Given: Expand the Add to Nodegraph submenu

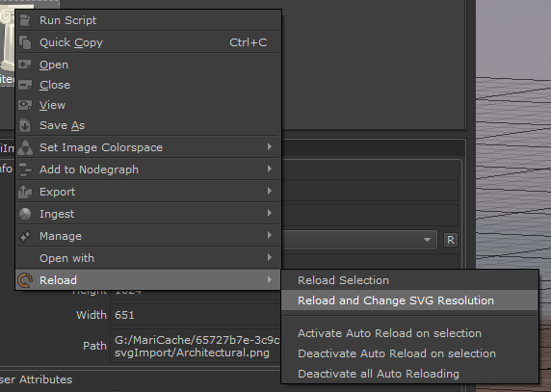Looking at the screenshot, I should coord(148,170).
